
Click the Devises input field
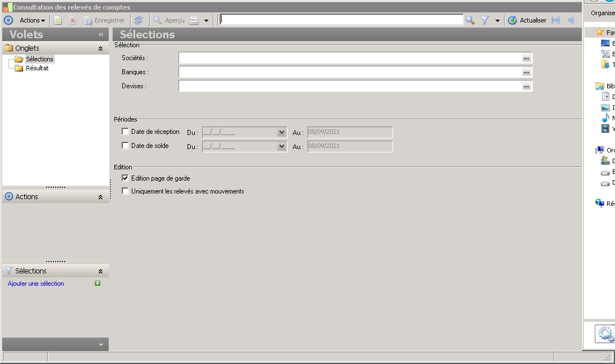click(x=350, y=86)
